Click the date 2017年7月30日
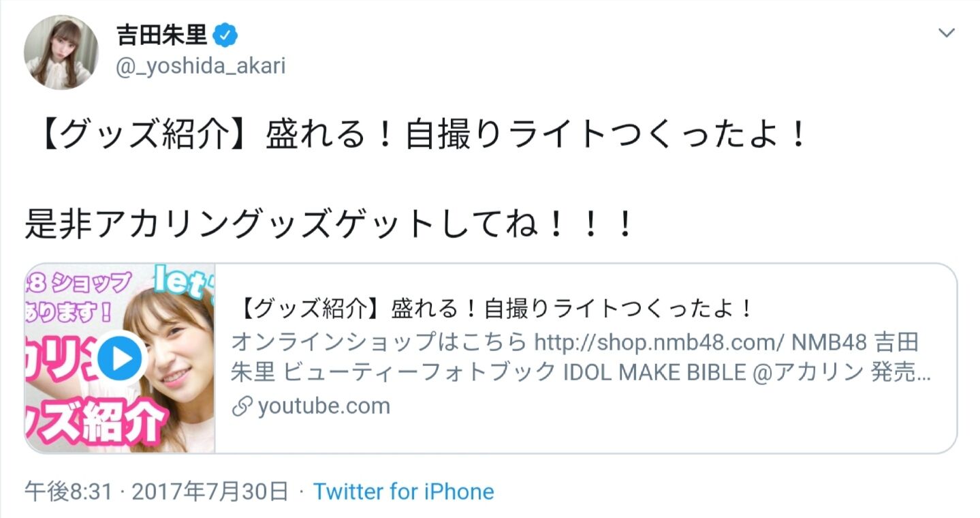Image resolution: width=980 pixels, height=518 pixels. tap(210, 491)
